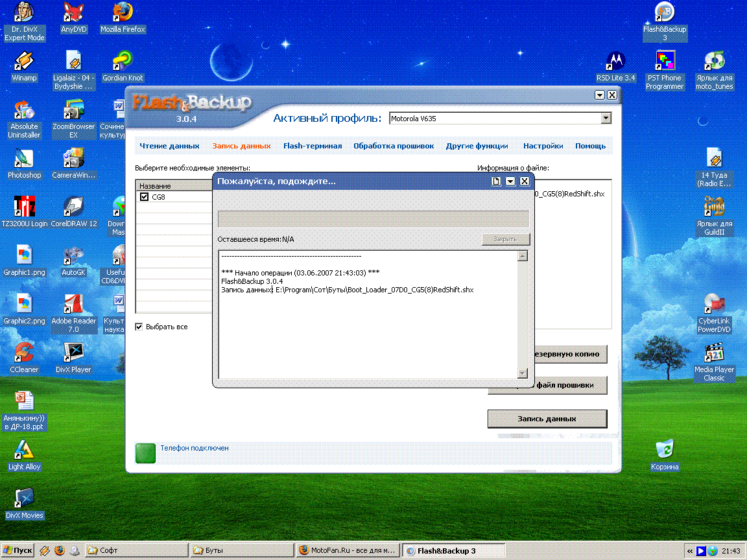Close the 'Пожалуйста, подождите' dialog
Screen dimensions: 747x560
tap(525, 181)
